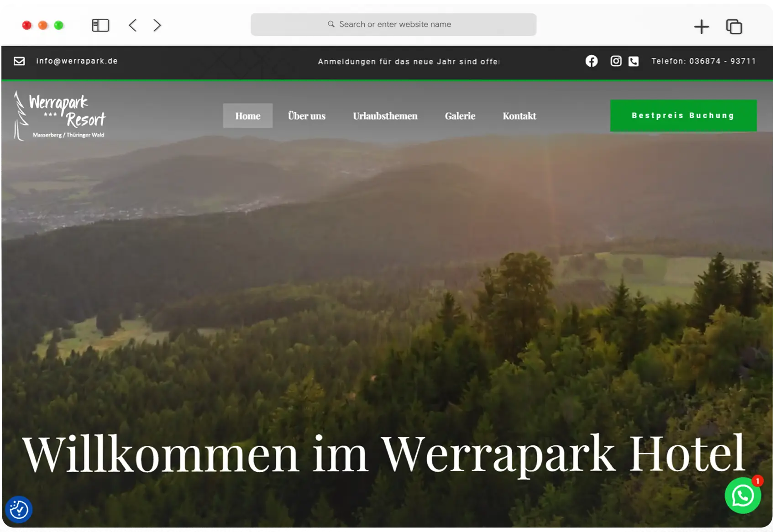Open a new tab with plus icon
Image resolution: width=776 pixels, height=532 pixels.
pyautogui.click(x=701, y=26)
